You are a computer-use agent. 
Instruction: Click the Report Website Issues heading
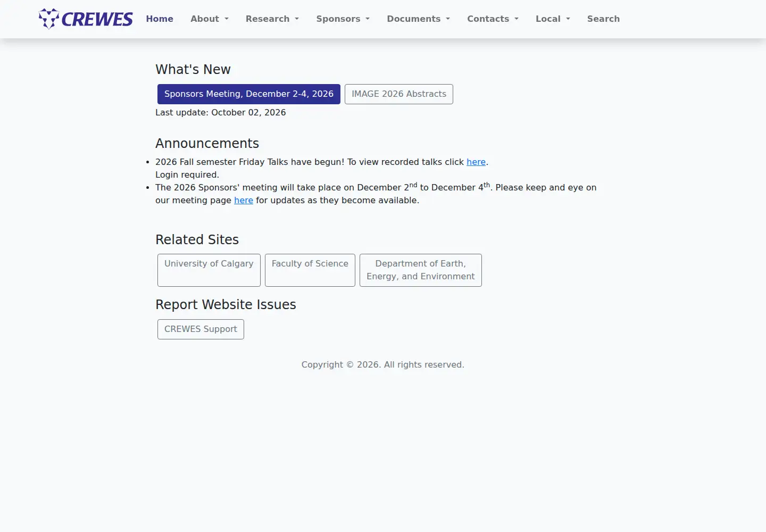click(226, 305)
